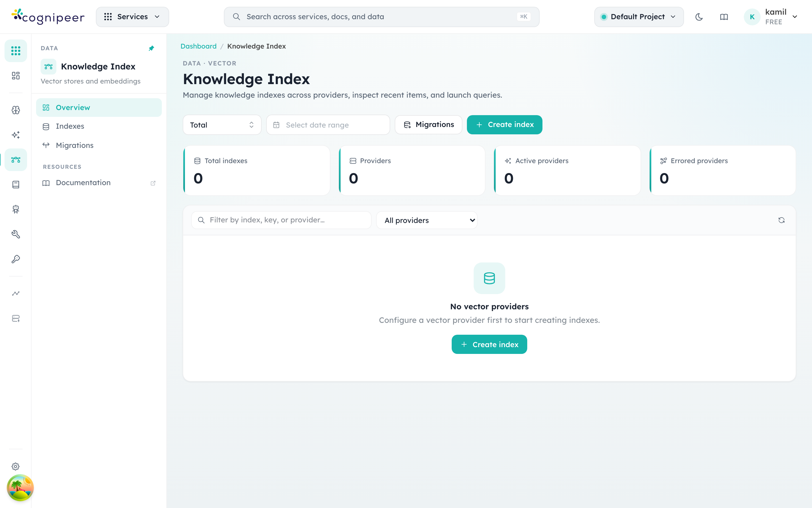Open the All providers filter dropdown
Image resolution: width=812 pixels, height=508 pixels.
point(427,220)
